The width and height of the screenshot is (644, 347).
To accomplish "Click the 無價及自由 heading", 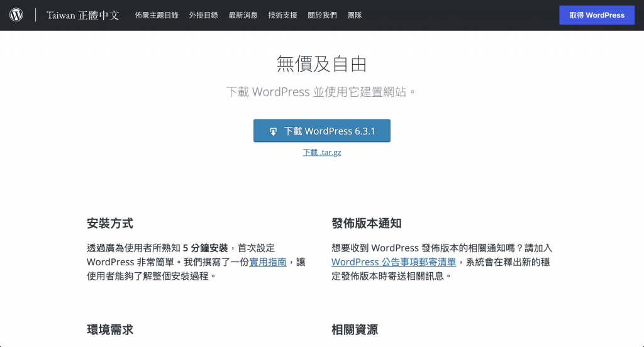I will pos(321,64).
